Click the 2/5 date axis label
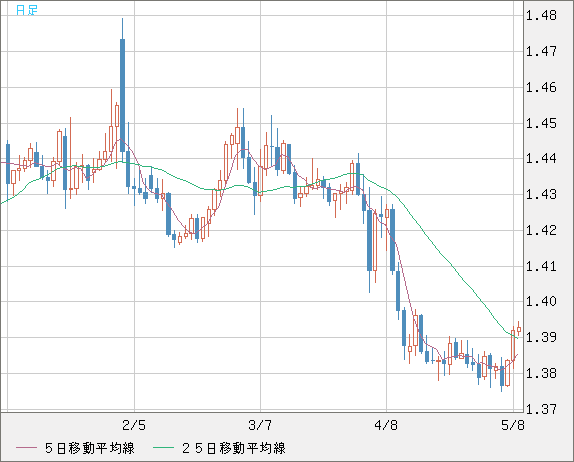Image resolution: width=574 pixels, height=462 pixels. [x=134, y=425]
